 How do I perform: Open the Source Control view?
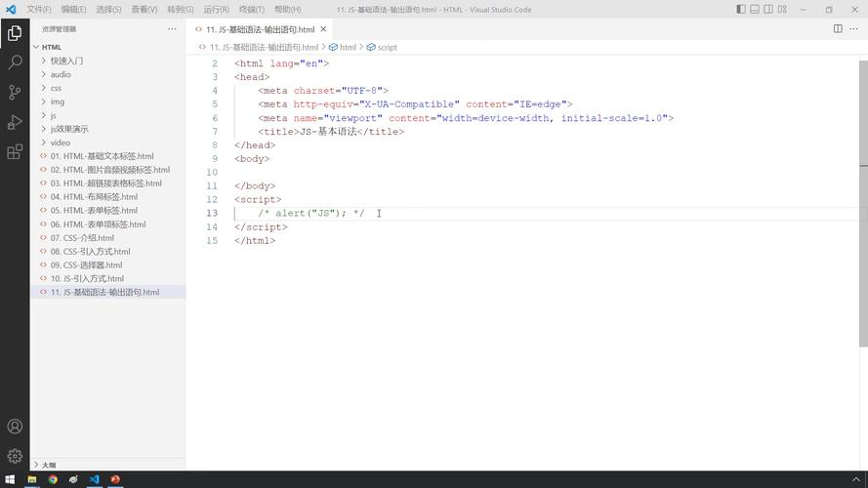[x=15, y=92]
